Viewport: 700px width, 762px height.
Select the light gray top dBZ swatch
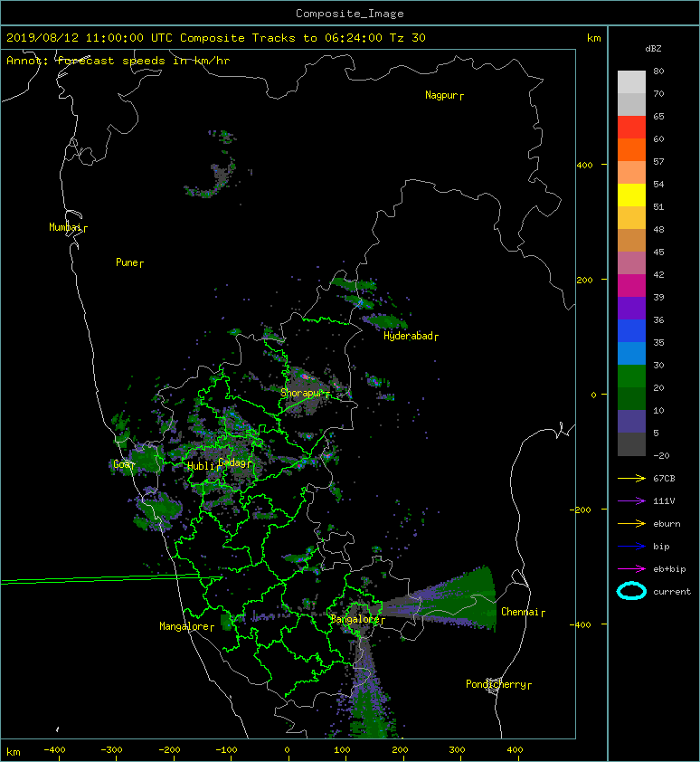click(631, 81)
